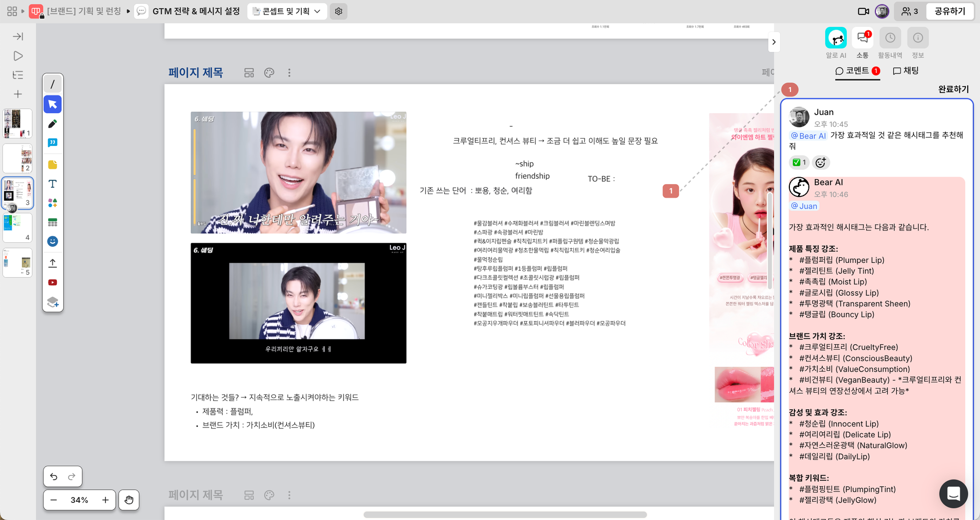Open the page title more options menu
This screenshot has width=980, height=520.
289,73
